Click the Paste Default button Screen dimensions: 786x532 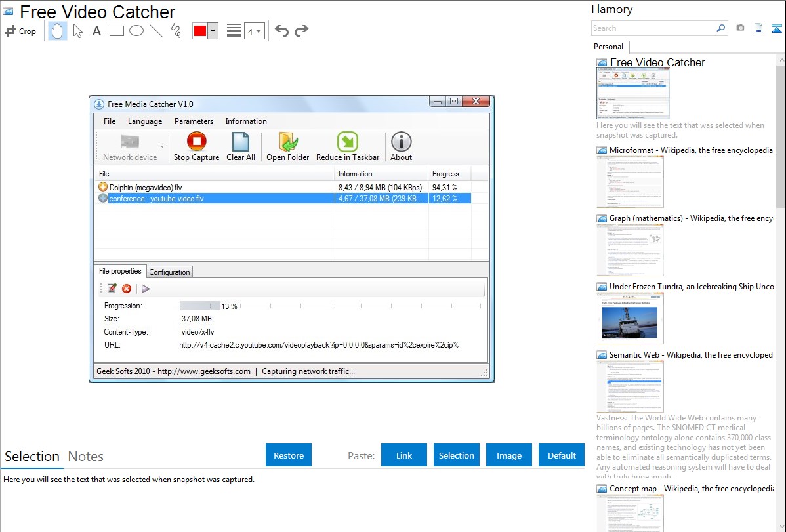pos(562,455)
